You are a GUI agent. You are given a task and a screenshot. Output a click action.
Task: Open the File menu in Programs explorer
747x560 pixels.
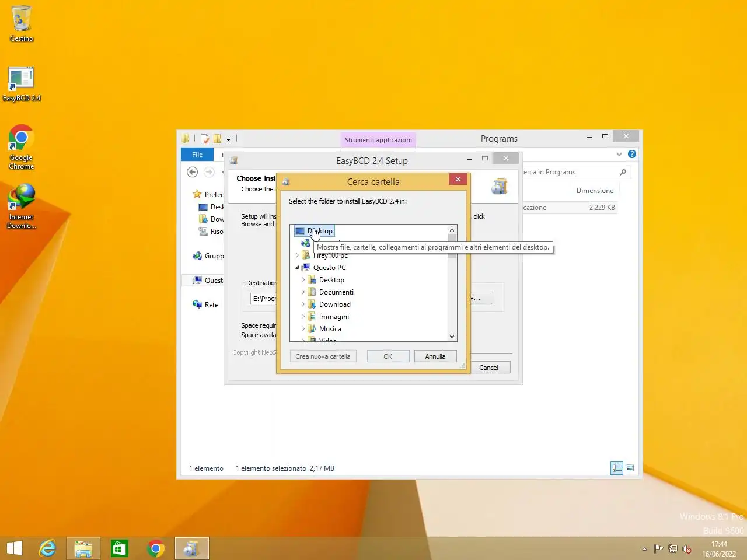(197, 155)
